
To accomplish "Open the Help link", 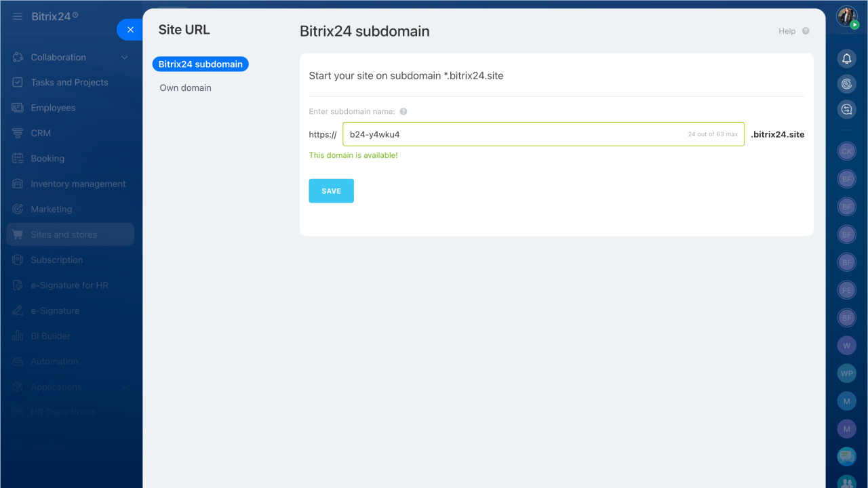I will point(787,31).
